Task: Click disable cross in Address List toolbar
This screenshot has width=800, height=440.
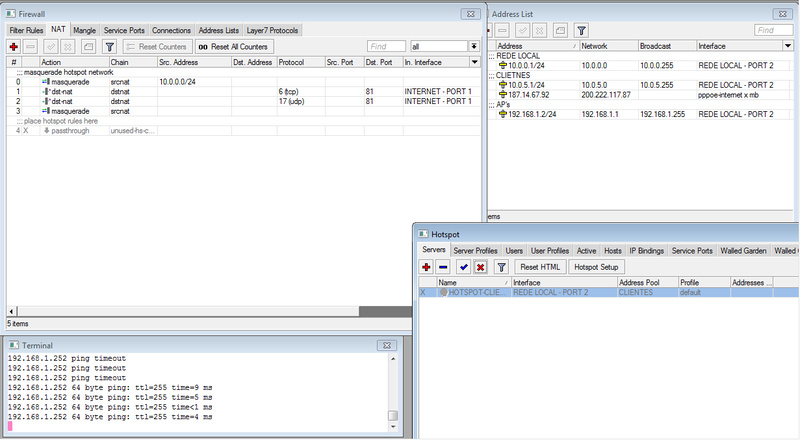Action: pos(539,31)
